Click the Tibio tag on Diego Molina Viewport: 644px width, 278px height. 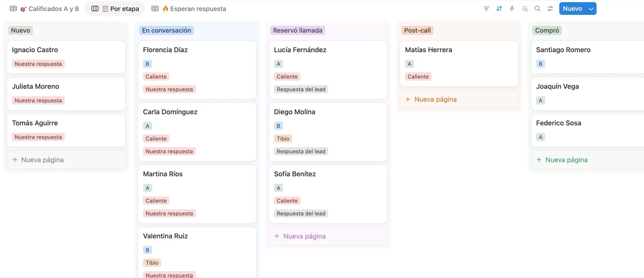283,139
